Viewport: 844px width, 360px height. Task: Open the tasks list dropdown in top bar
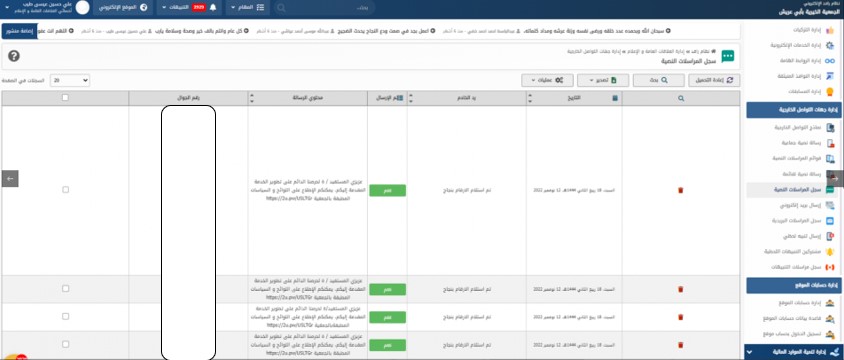pyautogui.click(x=248, y=8)
